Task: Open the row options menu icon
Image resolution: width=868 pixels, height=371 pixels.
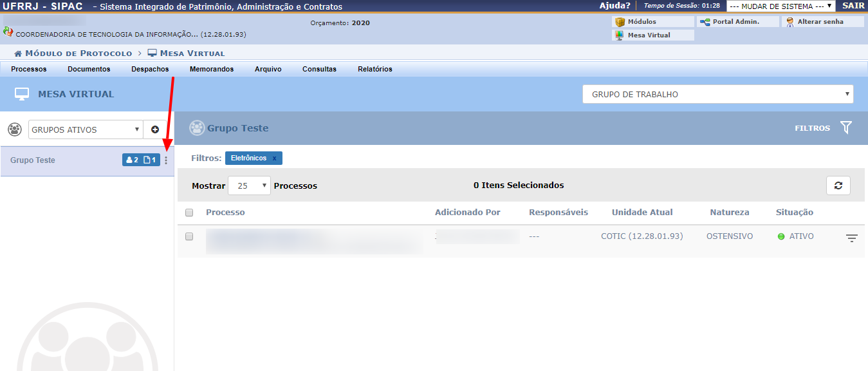Action: pyautogui.click(x=851, y=238)
